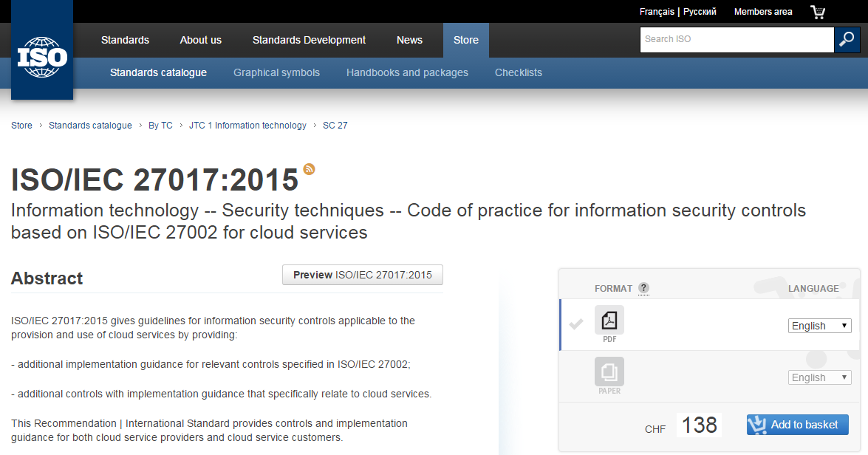Switch site language to Français
Viewport: 868px width, 455px height.
657,12
